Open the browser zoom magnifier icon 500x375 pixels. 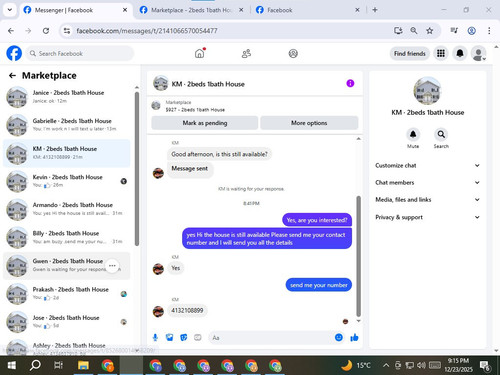click(x=414, y=31)
